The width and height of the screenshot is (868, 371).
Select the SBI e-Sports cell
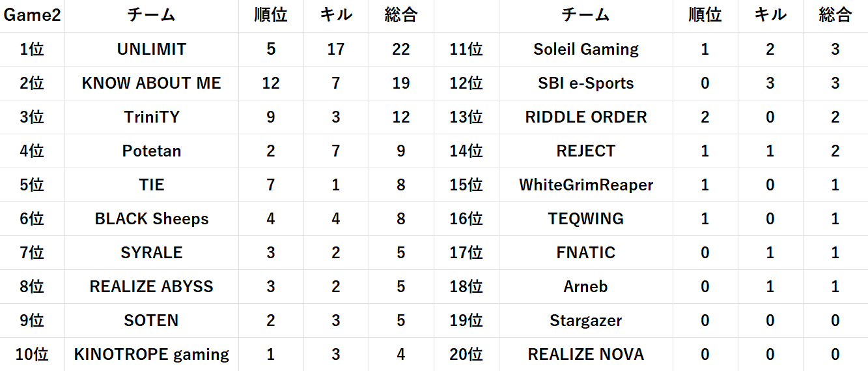click(x=586, y=83)
